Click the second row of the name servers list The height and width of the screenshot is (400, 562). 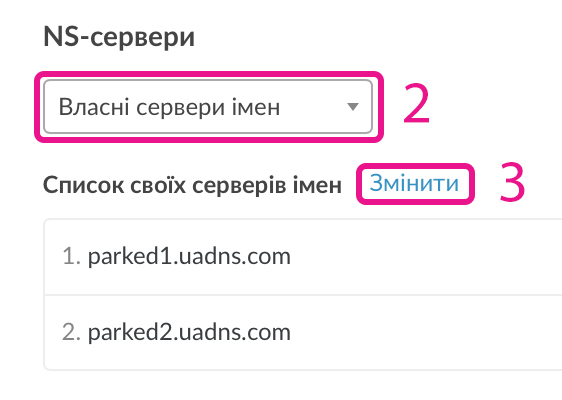click(x=303, y=332)
